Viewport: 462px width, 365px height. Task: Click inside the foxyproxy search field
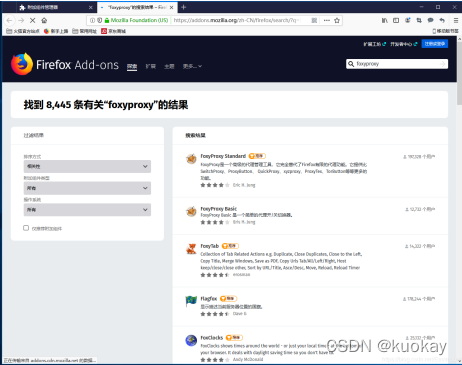click(397, 64)
